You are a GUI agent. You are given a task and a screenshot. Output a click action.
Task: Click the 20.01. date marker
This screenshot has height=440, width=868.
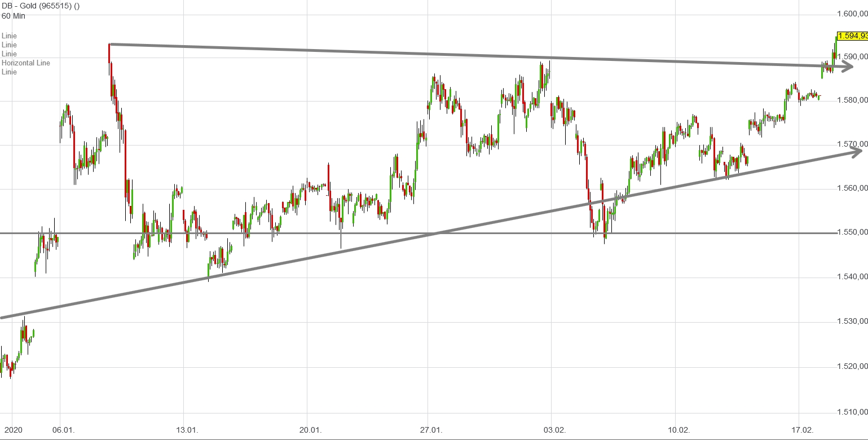(310, 430)
